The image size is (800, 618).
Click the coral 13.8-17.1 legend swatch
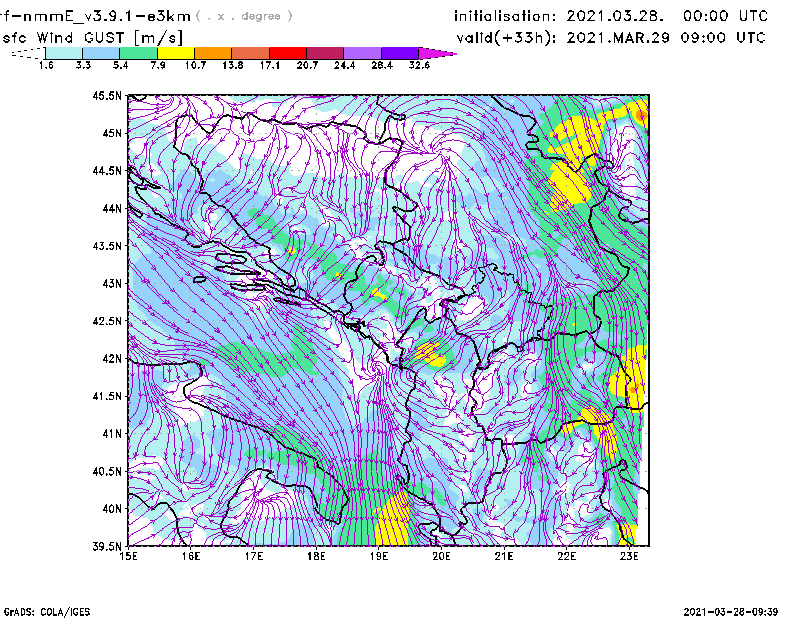click(251, 53)
